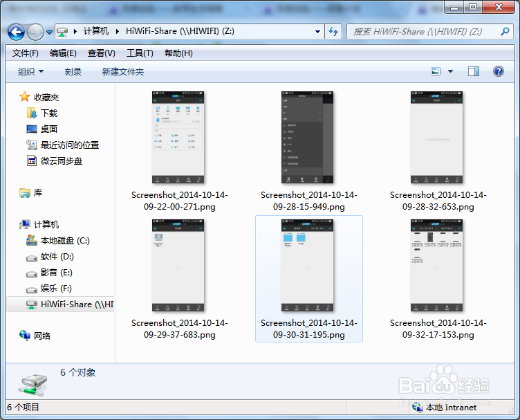520x420 pixels.
Task: Select 库 libraries in navigation pane
Action: (38, 193)
